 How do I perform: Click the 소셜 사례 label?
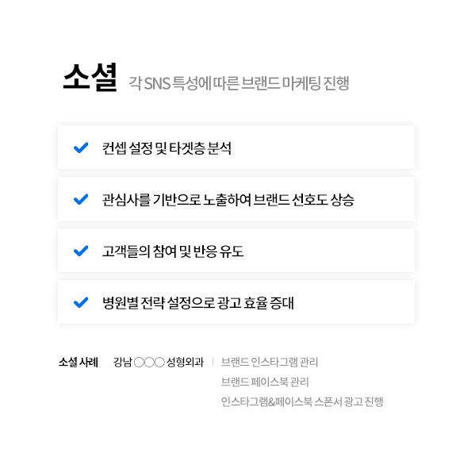pyautogui.click(x=79, y=363)
